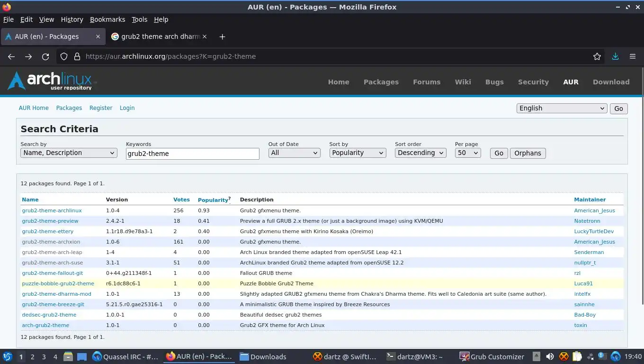This screenshot has height=364, width=644.
Task: Sort the table by the Votes column
Action: (x=181, y=200)
